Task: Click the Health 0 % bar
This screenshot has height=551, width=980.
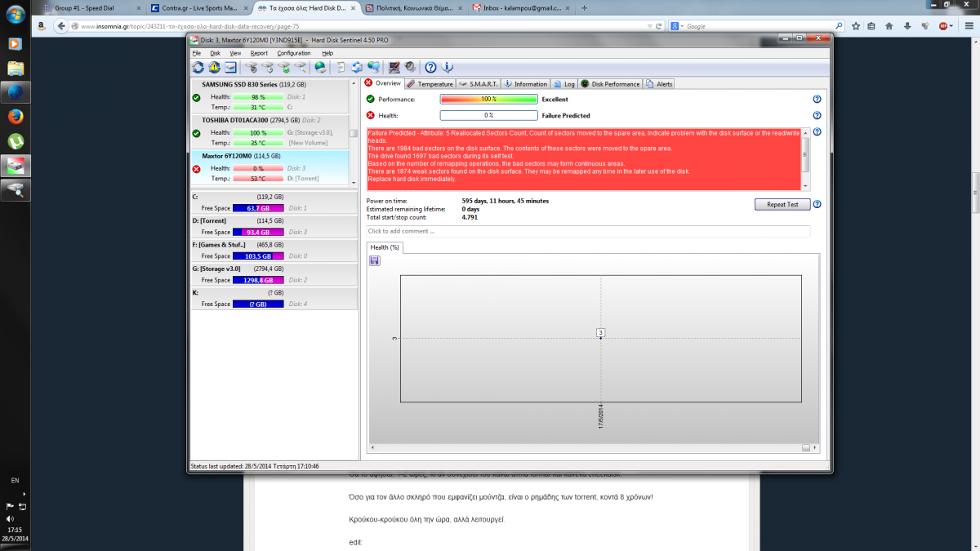Action: 488,115
